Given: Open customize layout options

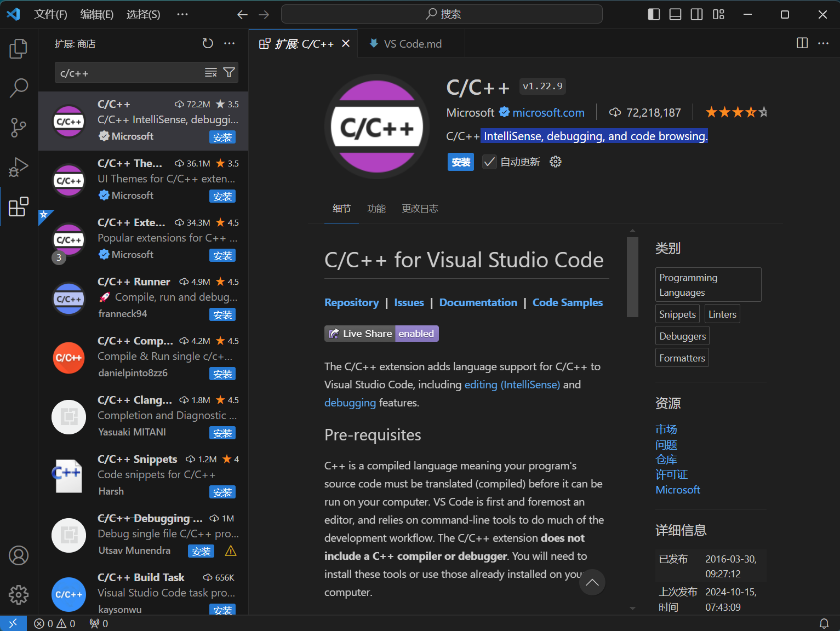Looking at the screenshot, I should coord(718,14).
